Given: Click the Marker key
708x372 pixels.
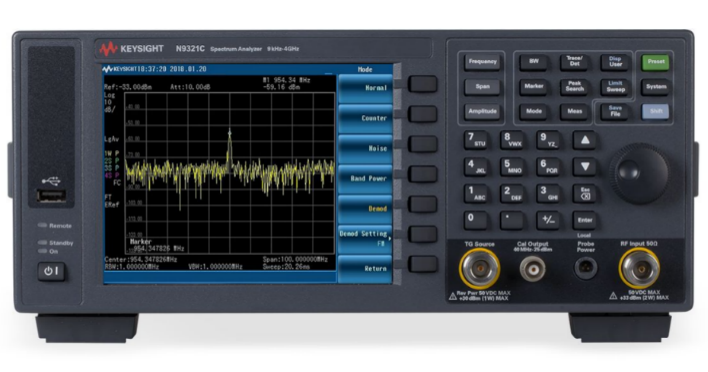Looking at the screenshot, I should 534,86.
